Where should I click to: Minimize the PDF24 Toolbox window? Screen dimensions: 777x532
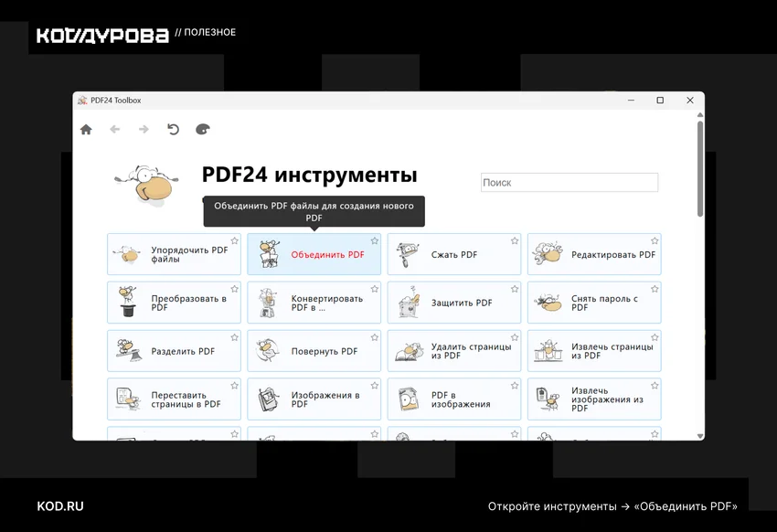click(631, 100)
